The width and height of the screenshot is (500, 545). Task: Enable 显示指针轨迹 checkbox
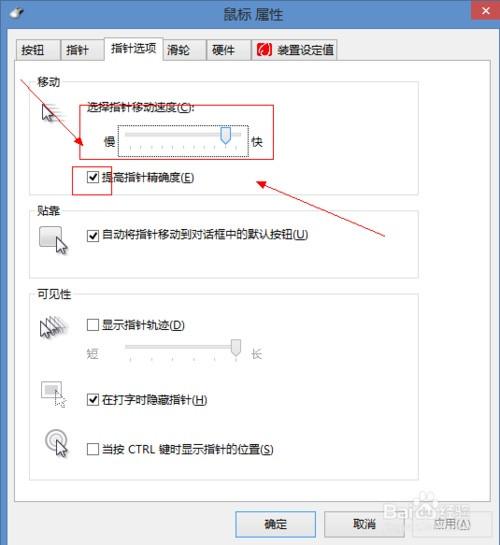click(93, 325)
